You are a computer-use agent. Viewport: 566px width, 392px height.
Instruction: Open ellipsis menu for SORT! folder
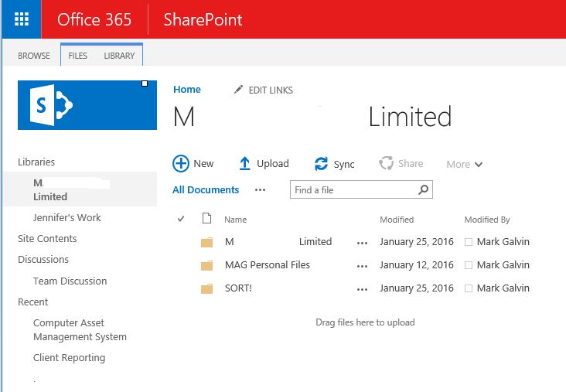(x=362, y=289)
